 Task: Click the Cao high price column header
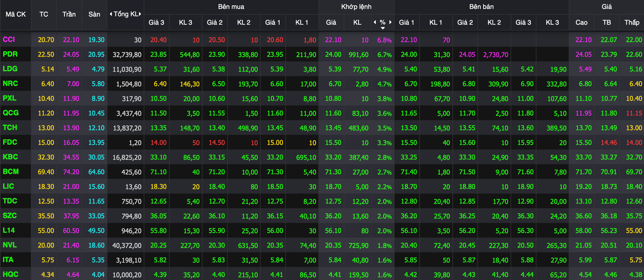581,22
